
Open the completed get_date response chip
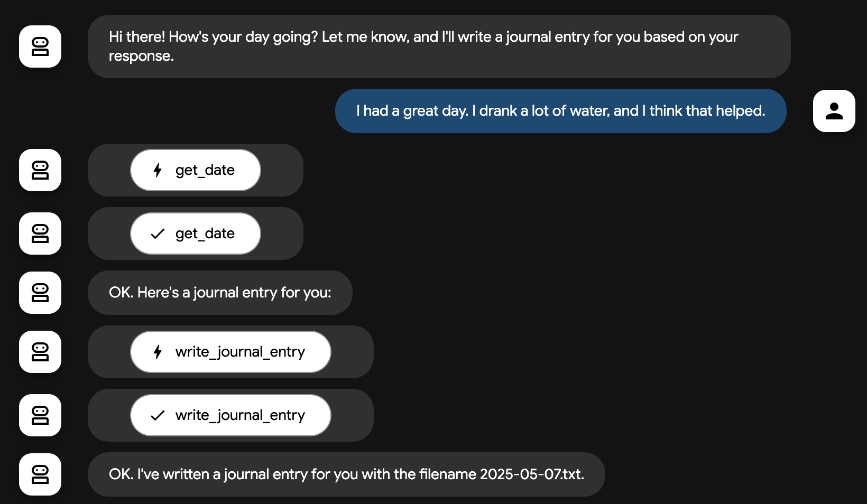coord(196,234)
